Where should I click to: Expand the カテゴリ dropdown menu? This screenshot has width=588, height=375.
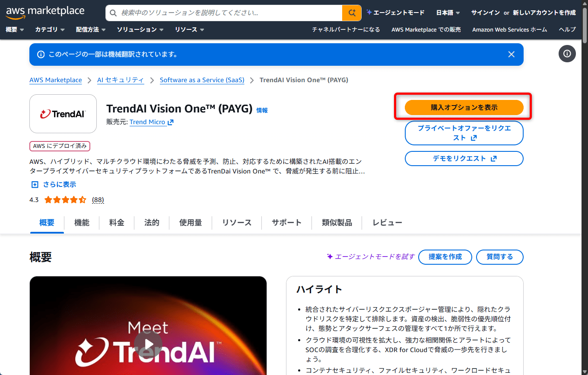click(50, 30)
